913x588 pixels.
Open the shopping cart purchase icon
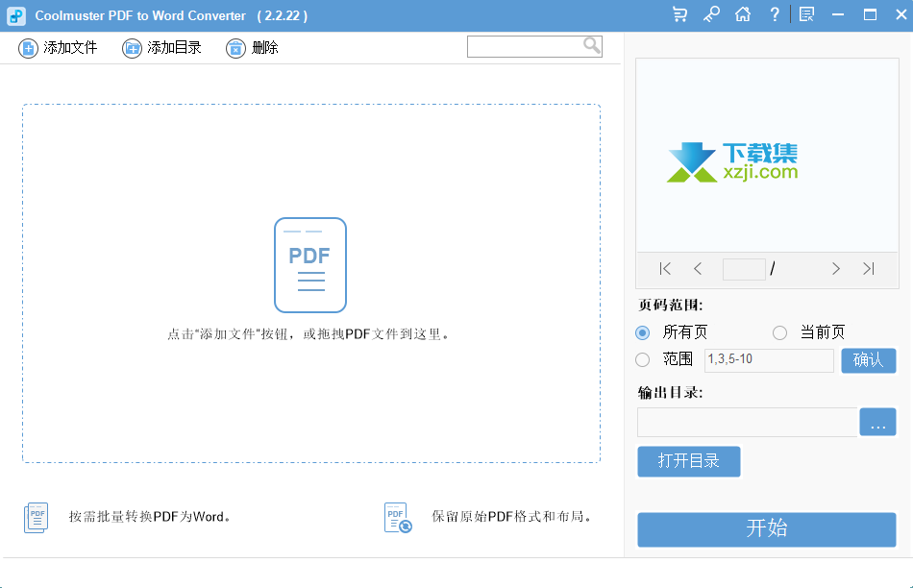(679, 14)
